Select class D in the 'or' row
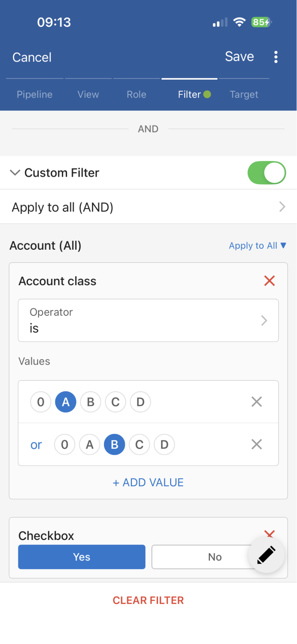The width and height of the screenshot is (297, 644). click(164, 445)
